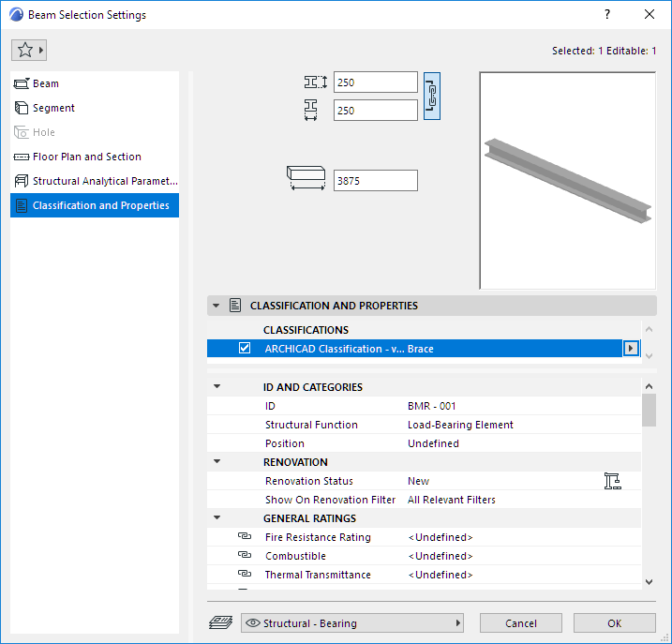Click the beam length icon
Screen dimensions: 672x644
coord(306,178)
